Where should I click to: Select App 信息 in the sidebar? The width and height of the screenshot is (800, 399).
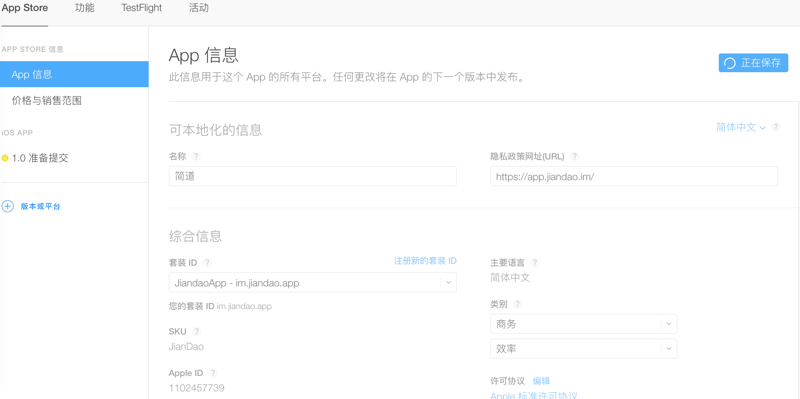[74, 74]
